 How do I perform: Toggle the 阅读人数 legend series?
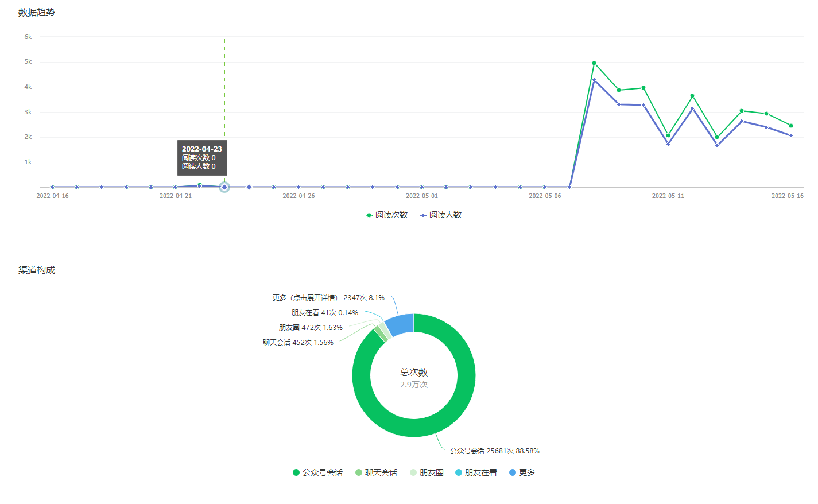coord(440,215)
